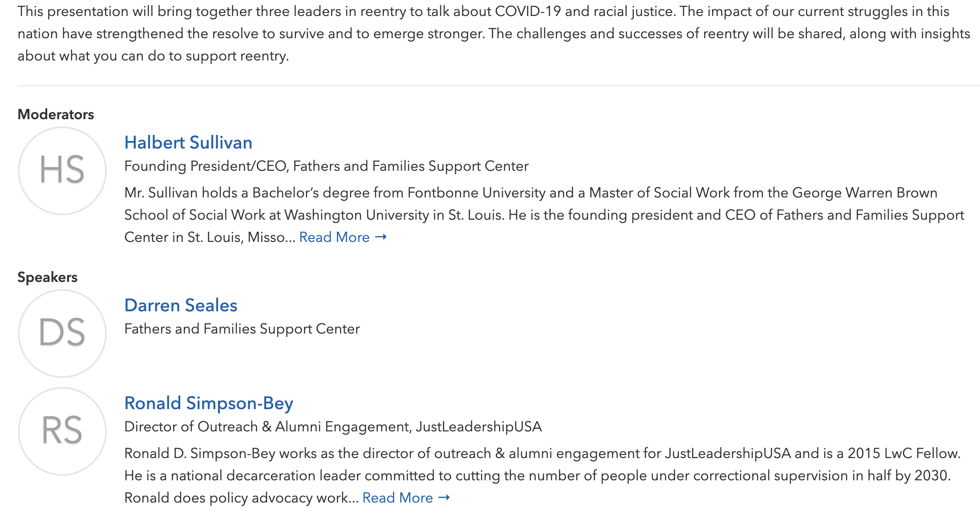This screenshot has height=515, width=980.
Task: Click the presentation description paragraph
Action: tap(494, 34)
